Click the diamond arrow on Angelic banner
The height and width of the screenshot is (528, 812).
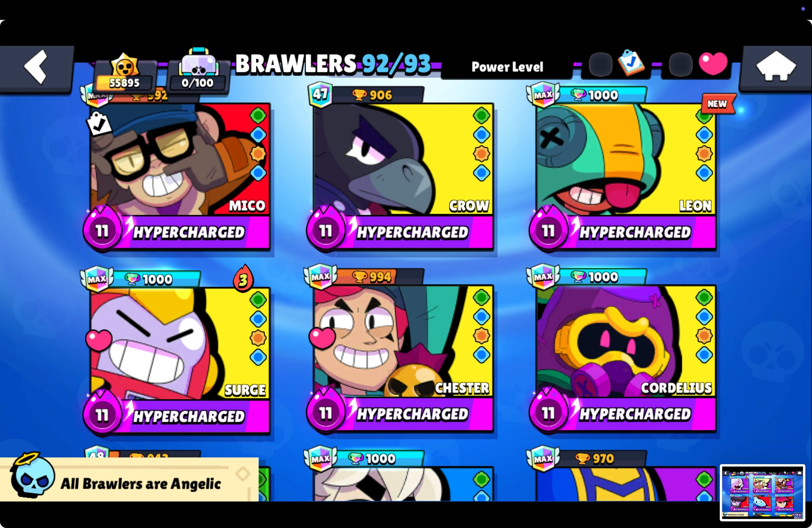pyautogui.click(x=243, y=474)
